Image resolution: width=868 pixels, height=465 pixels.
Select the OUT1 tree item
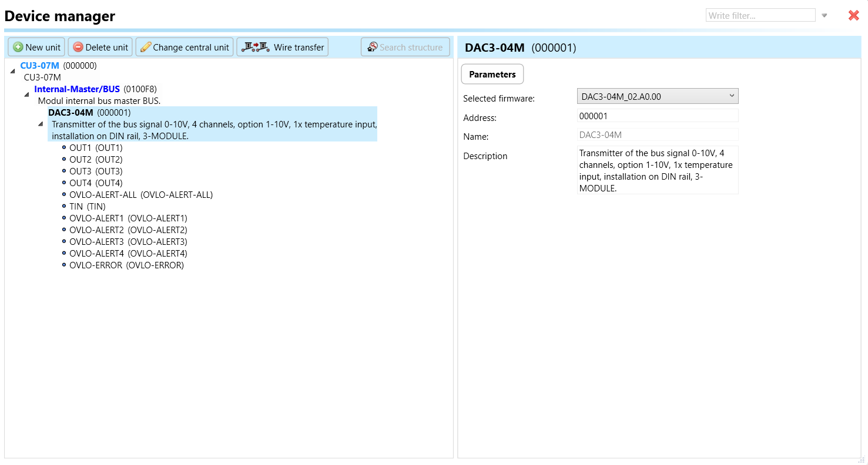click(96, 148)
